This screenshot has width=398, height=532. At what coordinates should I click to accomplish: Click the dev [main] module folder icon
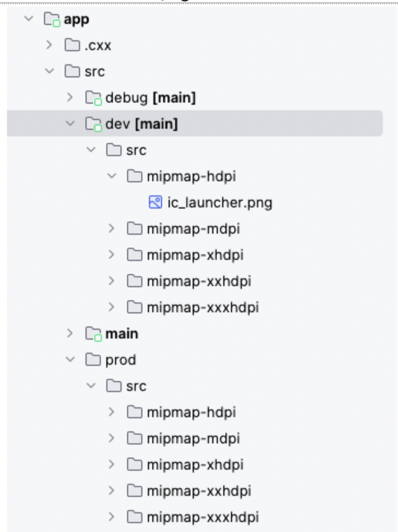[93, 124]
